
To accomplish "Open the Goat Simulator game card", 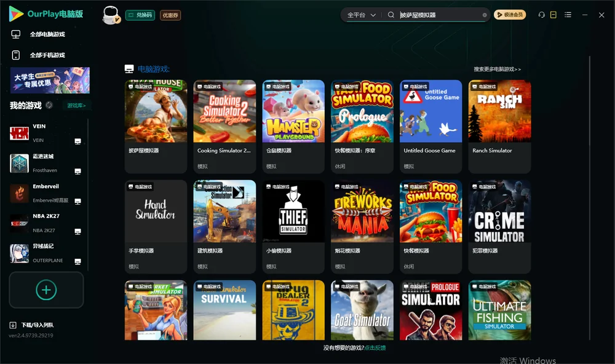I will [362, 310].
